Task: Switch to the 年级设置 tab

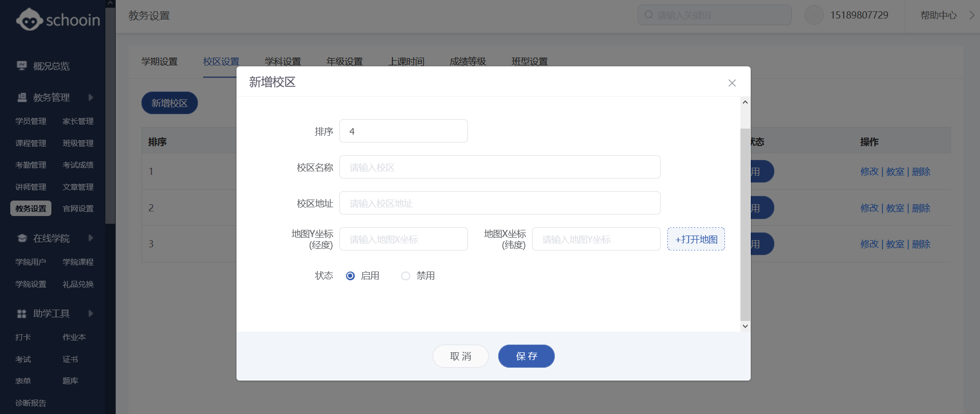Action: point(344,62)
